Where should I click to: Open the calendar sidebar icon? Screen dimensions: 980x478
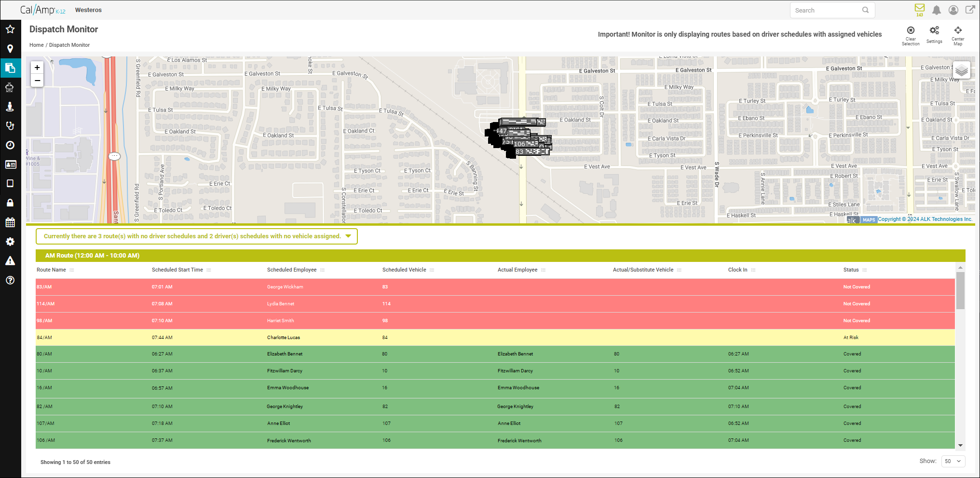pos(10,222)
